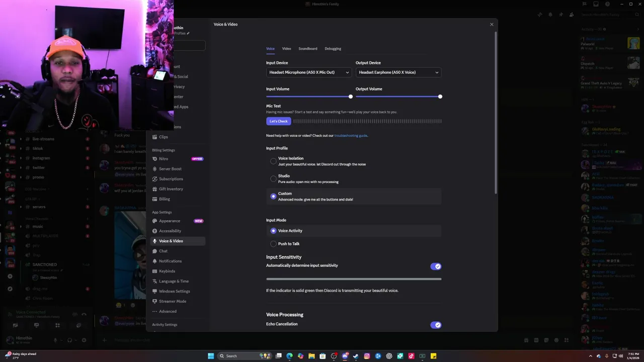Switch to the Soundboard tab
This screenshot has height=362, width=644.
[x=308, y=49]
